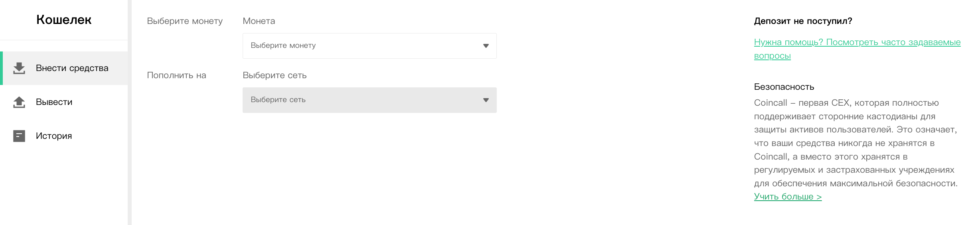The height and width of the screenshot is (225, 980).
Task: Click the Монета field label
Action: [259, 21]
